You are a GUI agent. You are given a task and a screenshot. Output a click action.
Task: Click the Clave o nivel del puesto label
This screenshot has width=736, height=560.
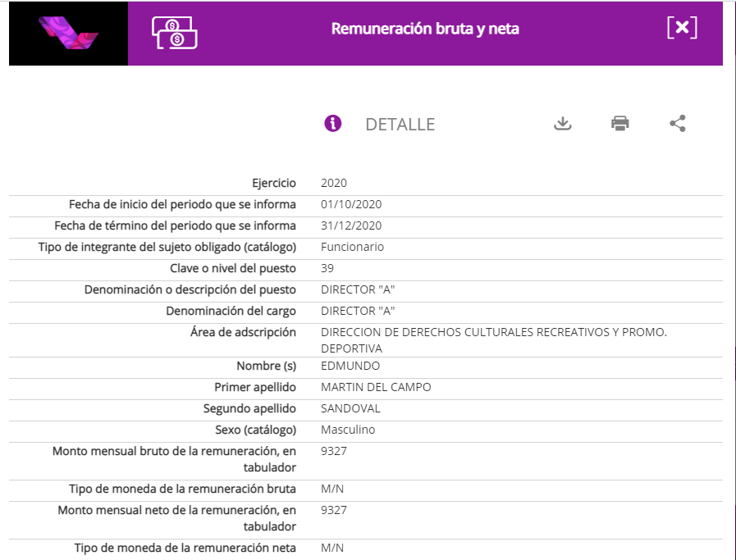click(x=233, y=268)
